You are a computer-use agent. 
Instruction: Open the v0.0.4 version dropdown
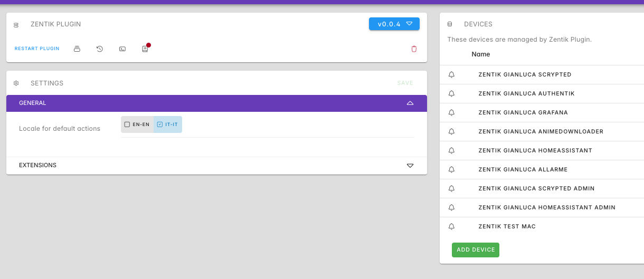394,24
